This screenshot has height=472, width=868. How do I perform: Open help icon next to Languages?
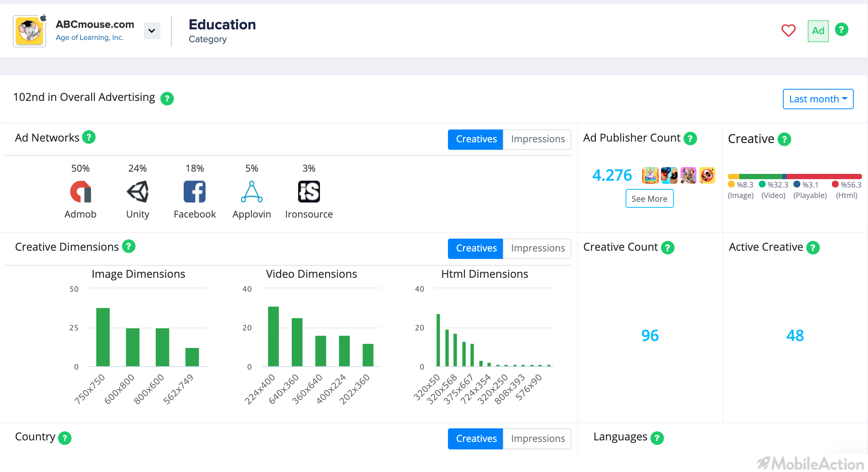pyautogui.click(x=657, y=438)
